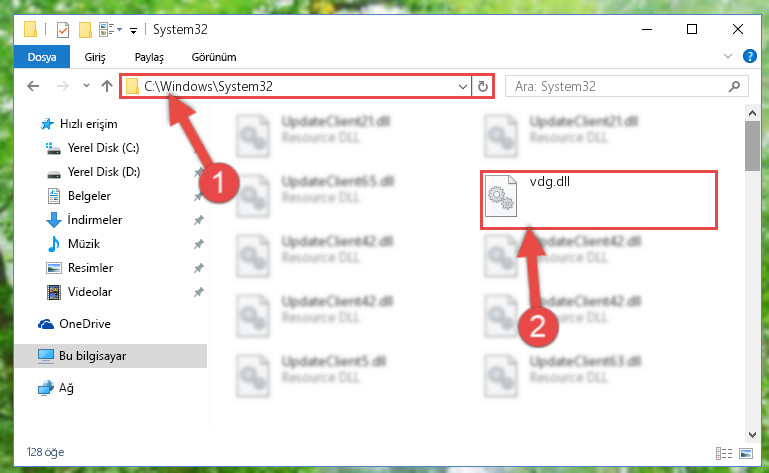
Task: Click the search magnifier icon
Action: (x=734, y=87)
